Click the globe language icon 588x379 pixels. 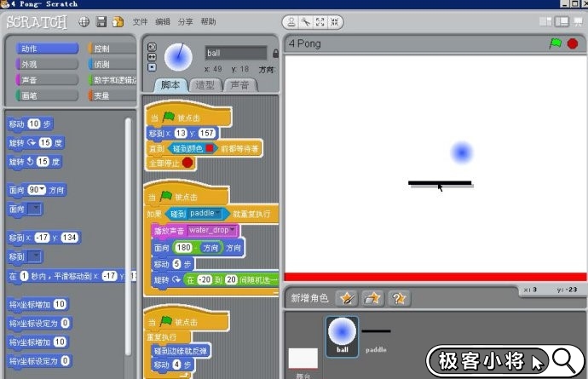coord(84,21)
